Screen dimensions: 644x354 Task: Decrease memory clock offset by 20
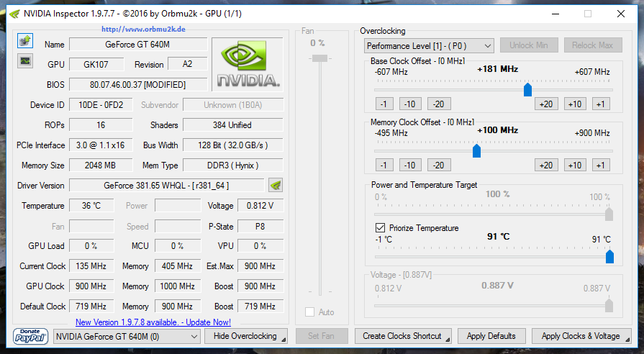(439, 165)
